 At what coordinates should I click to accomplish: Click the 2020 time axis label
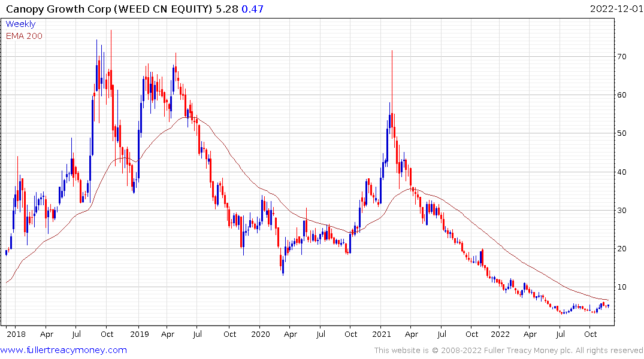point(261,334)
